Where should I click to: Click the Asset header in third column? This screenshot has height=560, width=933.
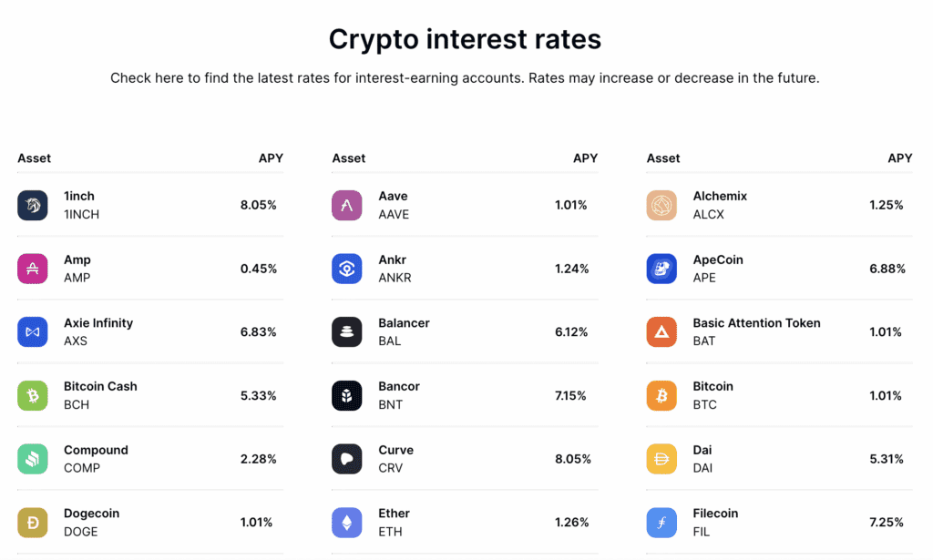(663, 158)
